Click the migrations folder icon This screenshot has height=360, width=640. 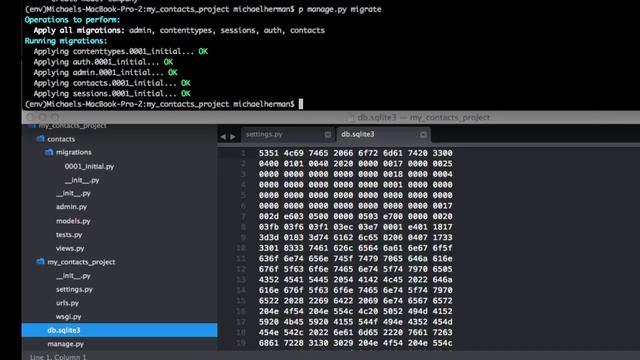click(x=49, y=152)
